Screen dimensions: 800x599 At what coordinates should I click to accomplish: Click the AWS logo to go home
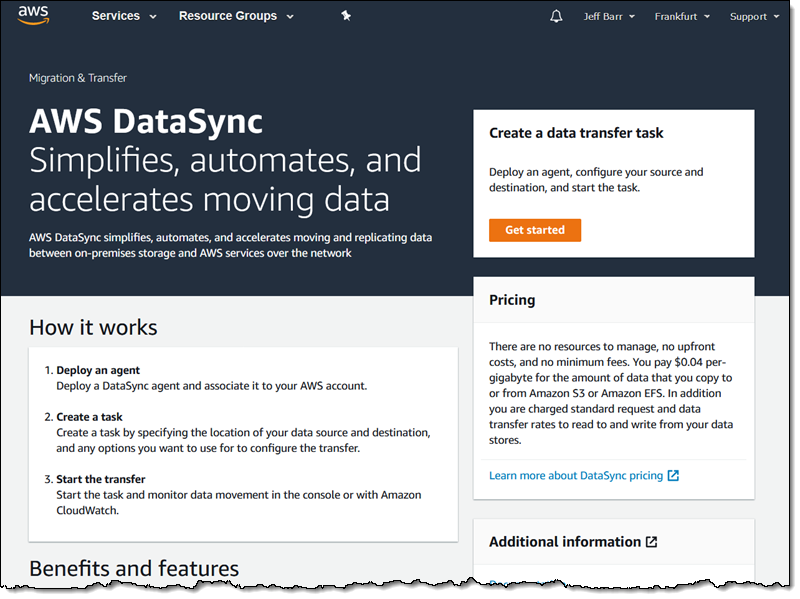(33, 15)
